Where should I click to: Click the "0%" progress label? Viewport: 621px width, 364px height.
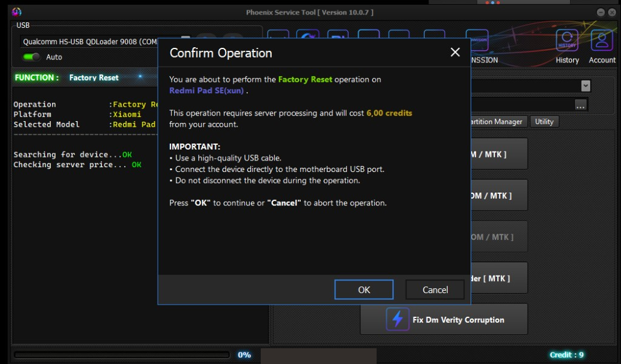(x=244, y=355)
